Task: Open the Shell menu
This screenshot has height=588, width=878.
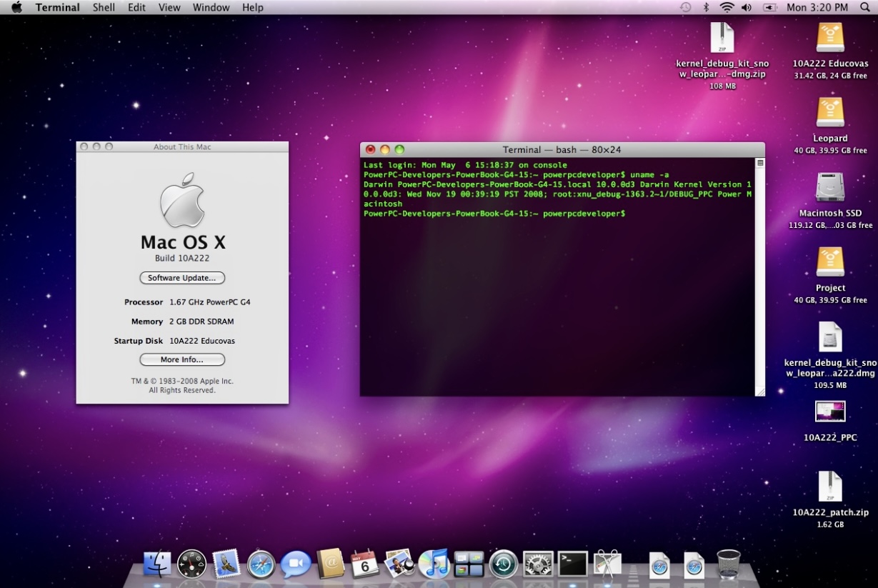Action: 104,7
